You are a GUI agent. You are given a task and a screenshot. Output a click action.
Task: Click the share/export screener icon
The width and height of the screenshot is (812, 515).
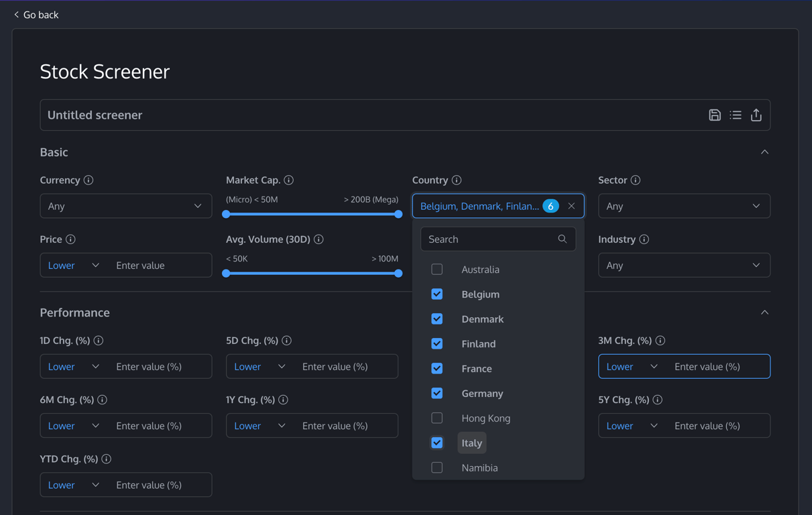click(x=756, y=115)
